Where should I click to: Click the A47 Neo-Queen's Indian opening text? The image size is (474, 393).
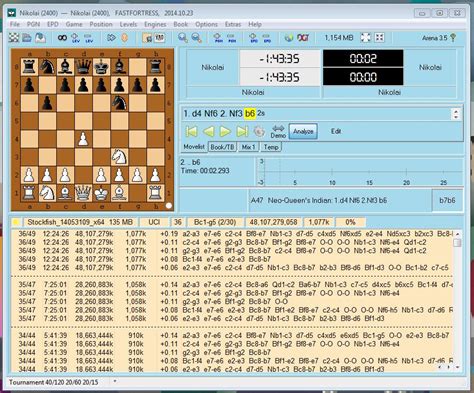(x=319, y=200)
